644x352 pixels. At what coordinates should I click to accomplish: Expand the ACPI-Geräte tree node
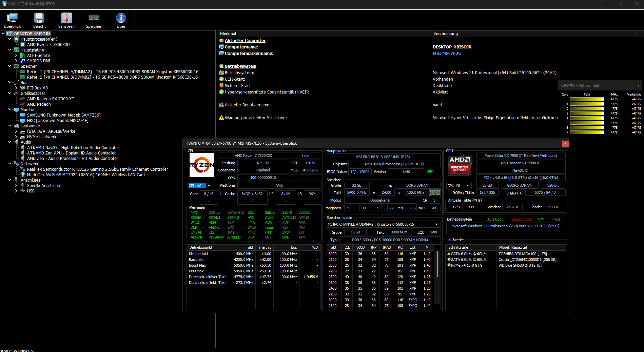tap(16, 56)
